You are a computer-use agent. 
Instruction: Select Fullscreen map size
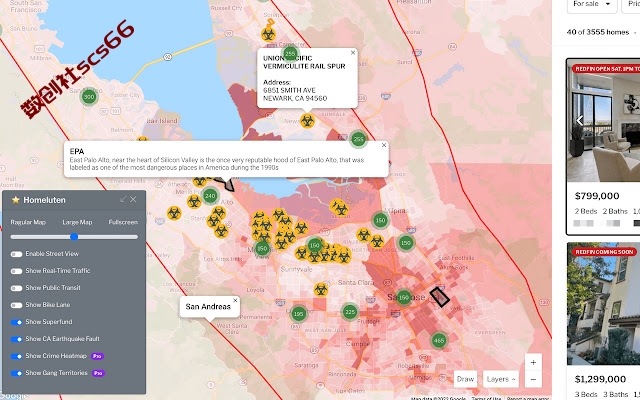[x=123, y=222]
